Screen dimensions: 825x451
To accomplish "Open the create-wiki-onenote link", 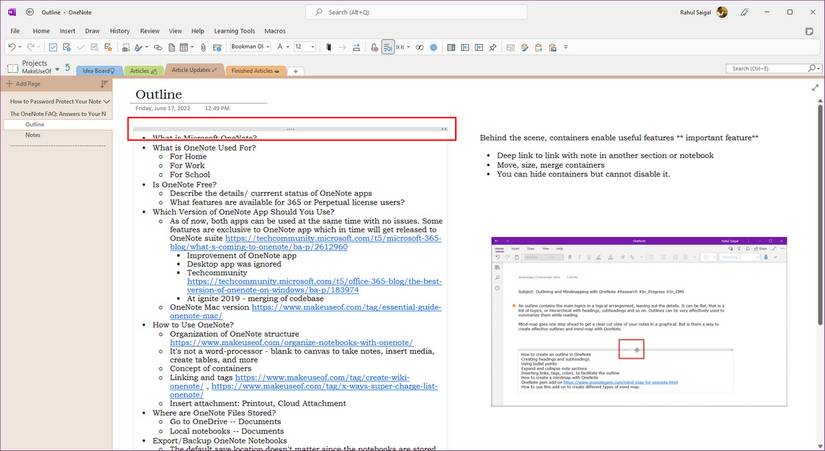I will click(289, 382).
